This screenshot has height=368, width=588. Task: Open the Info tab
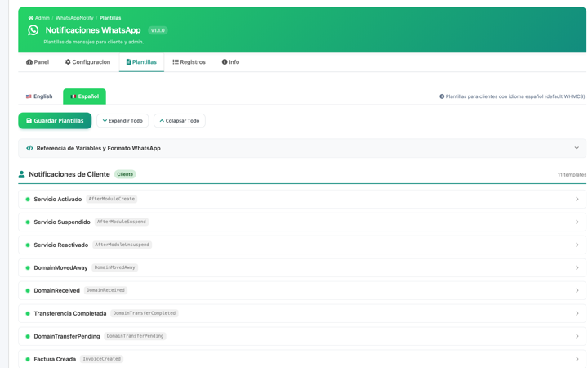click(230, 62)
